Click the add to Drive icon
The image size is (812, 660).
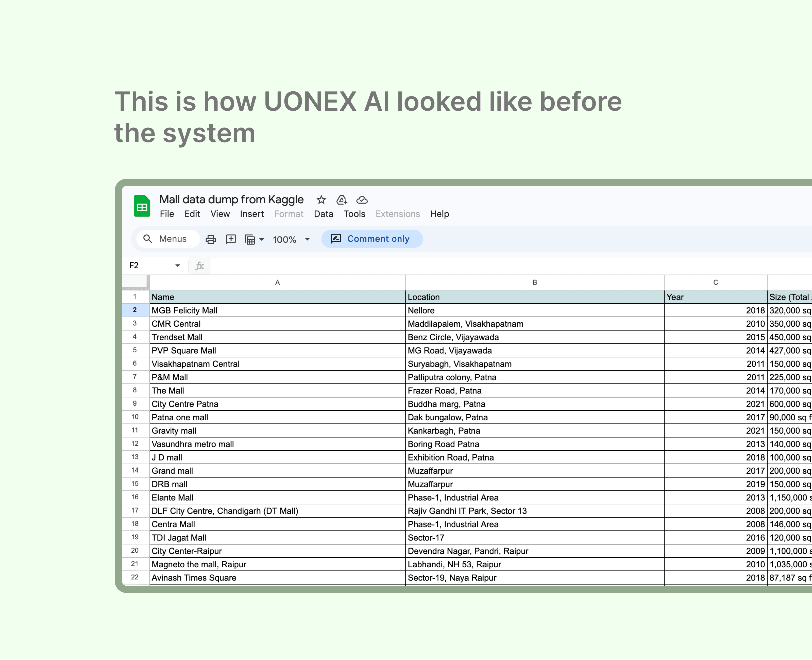click(342, 200)
